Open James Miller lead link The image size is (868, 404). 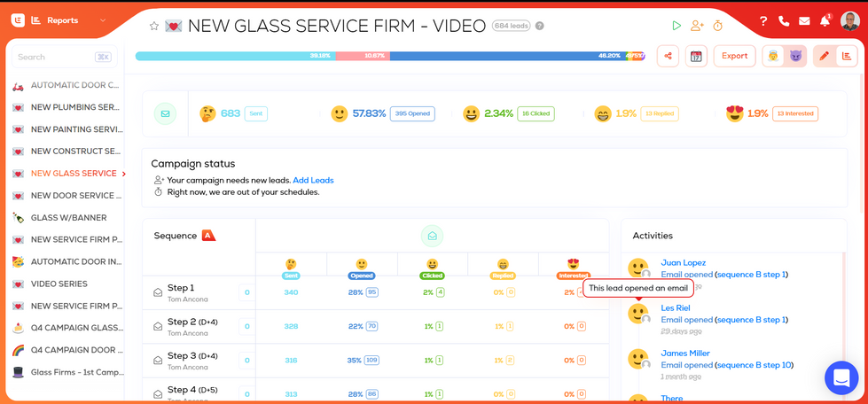(x=685, y=353)
